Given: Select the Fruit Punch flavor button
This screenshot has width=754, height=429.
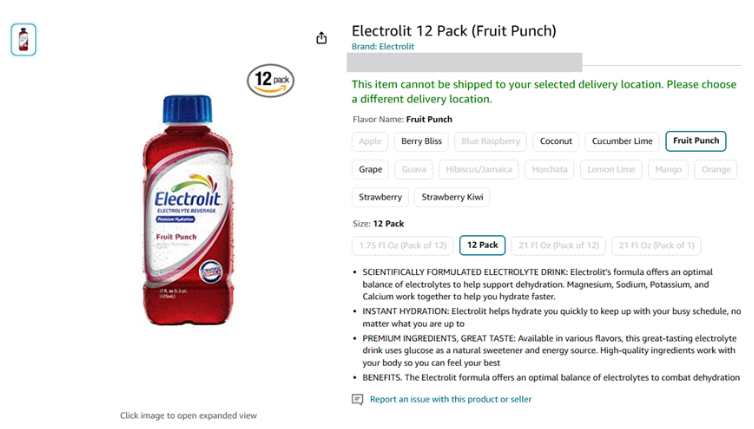Looking at the screenshot, I should [x=695, y=141].
